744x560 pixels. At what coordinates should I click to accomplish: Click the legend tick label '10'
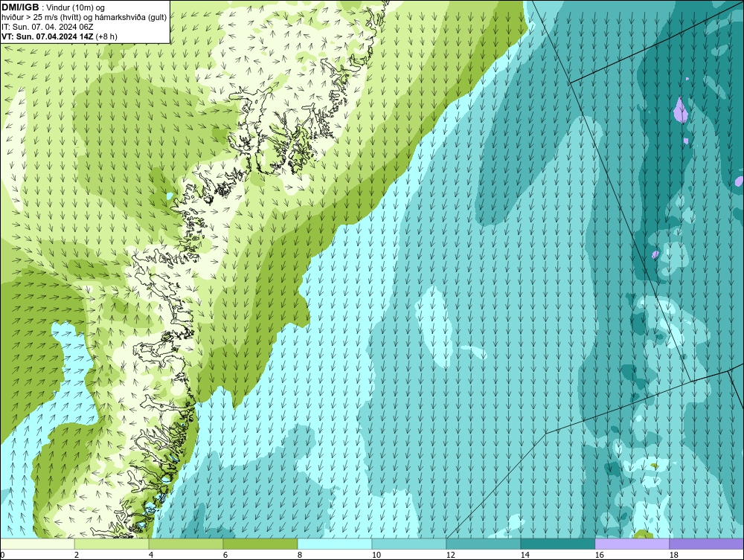tap(376, 555)
